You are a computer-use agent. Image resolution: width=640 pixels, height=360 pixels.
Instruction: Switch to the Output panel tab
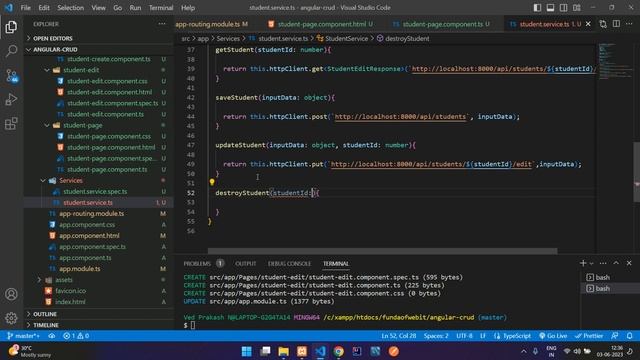point(245,264)
